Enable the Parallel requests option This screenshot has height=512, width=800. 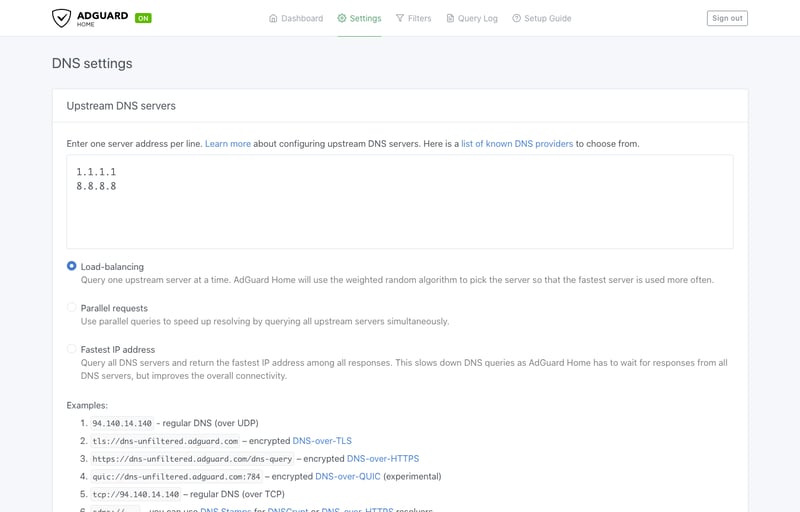[71, 308]
